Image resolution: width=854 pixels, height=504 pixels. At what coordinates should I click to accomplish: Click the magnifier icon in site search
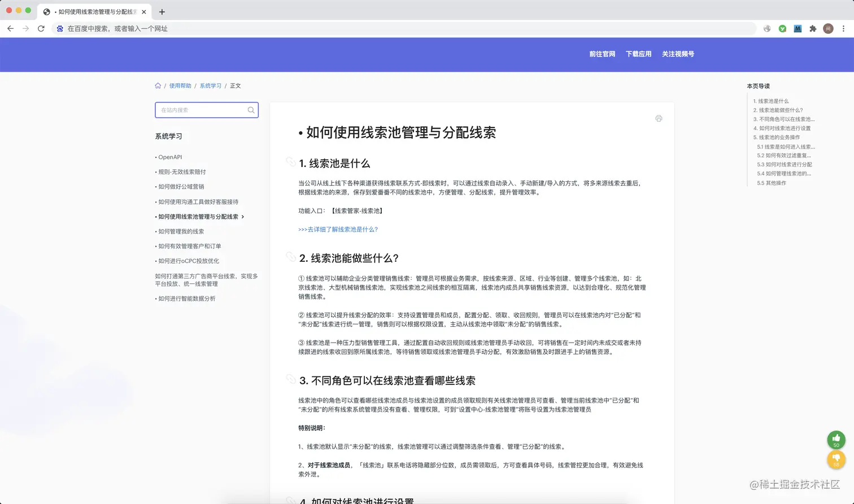pyautogui.click(x=251, y=110)
